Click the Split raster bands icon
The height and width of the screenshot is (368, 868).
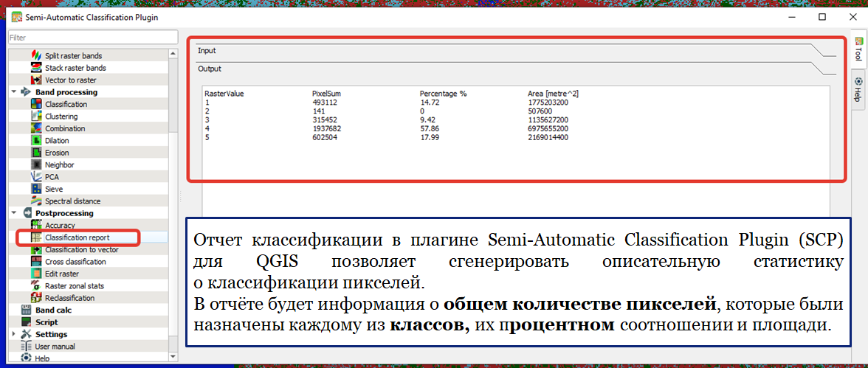[x=36, y=56]
